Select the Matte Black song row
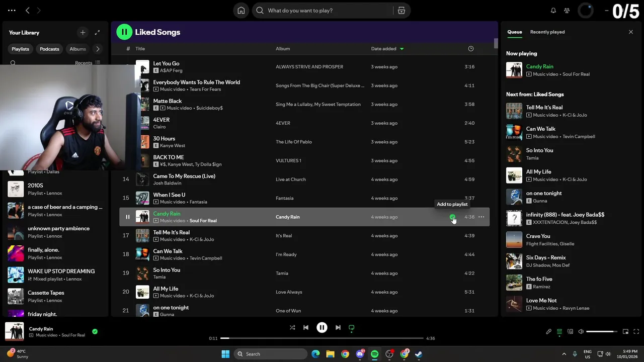 pyautogui.click(x=304, y=105)
